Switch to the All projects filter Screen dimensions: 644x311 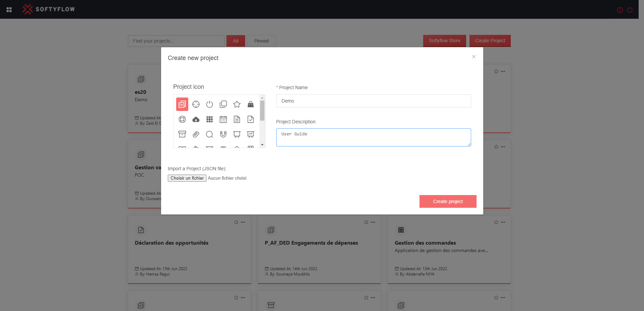click(236, 41)
